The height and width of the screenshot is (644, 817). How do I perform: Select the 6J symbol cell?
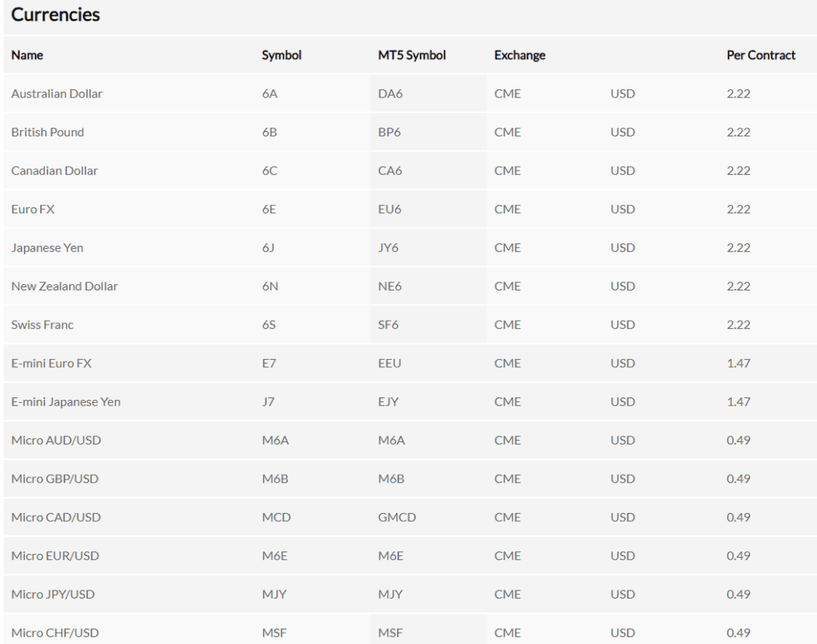pos(268,247)
